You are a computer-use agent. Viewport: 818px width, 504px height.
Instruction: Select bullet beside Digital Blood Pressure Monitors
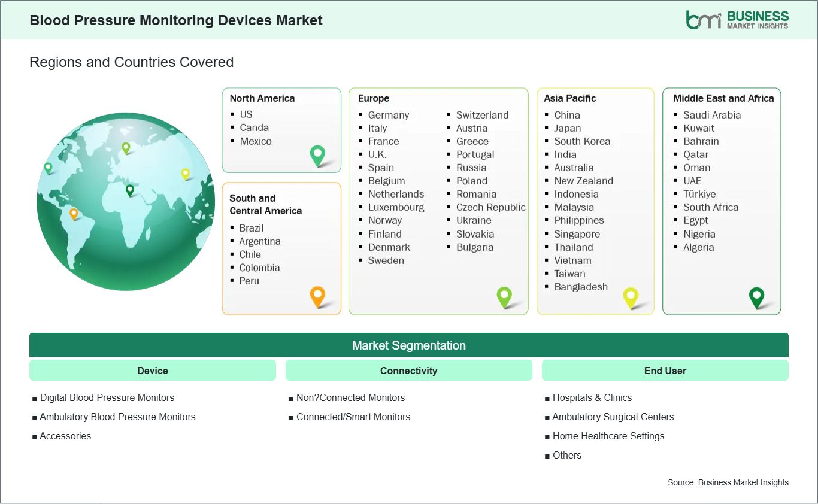[34, 397]
